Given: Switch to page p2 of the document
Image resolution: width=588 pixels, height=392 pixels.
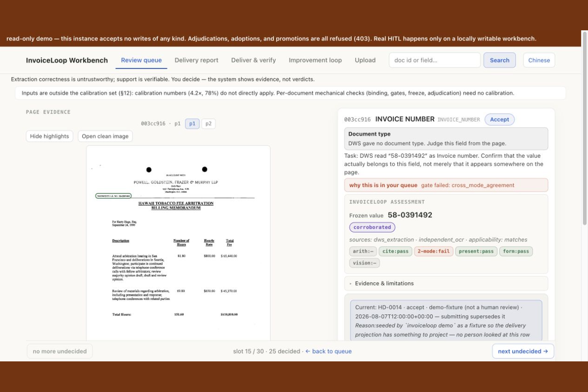Looking at the screenshot, I should click(208, 124).
